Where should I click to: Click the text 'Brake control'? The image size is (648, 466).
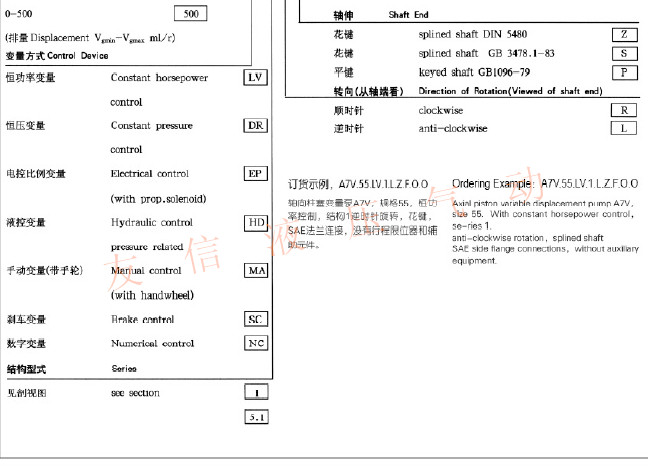pyautogui.click(x=143, y=319)
